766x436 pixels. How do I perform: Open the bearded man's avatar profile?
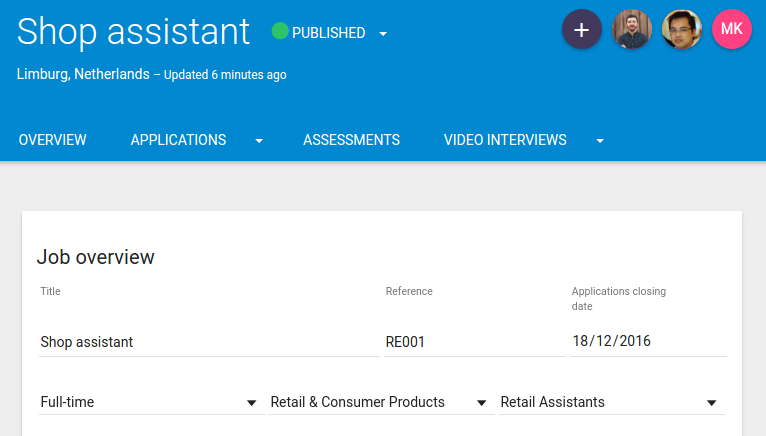tap(632, 30)
